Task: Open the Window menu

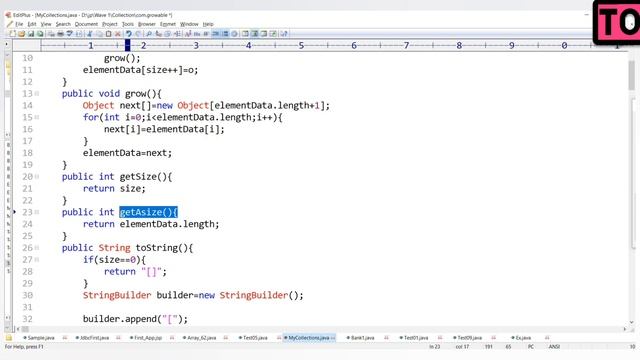Action: 189,24
